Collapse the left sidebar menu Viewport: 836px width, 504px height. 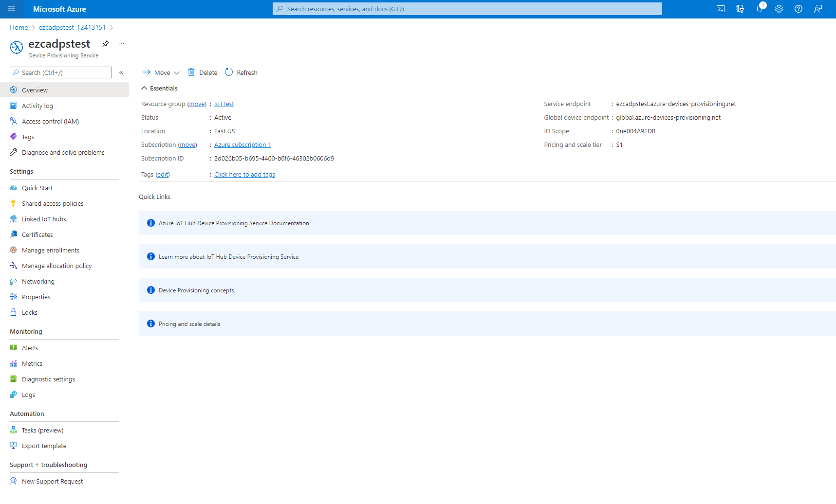coord(121,72)
